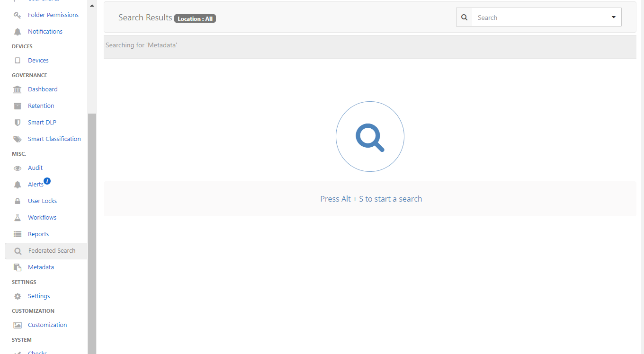The height and width of the screenshot is (354, 644).
Task: Open Federated Search
Action: [52, 250]
